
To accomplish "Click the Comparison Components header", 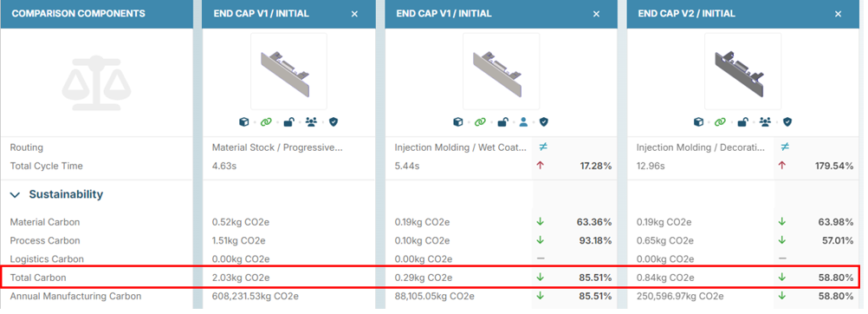I will click(79, 14).
